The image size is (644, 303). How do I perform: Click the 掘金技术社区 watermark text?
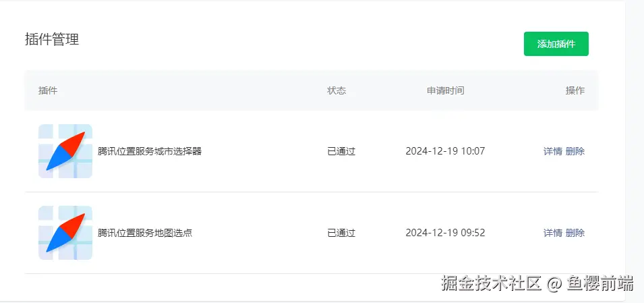492,283
